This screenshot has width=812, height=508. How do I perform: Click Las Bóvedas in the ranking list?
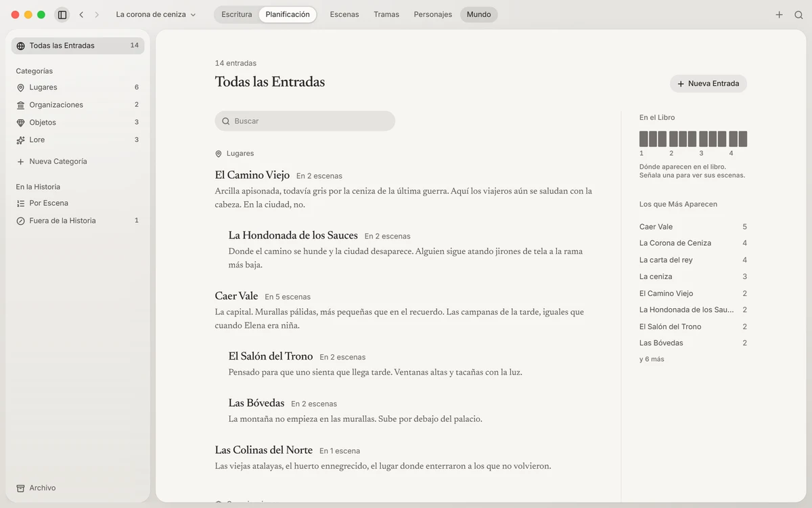click(x=693, y=343)
